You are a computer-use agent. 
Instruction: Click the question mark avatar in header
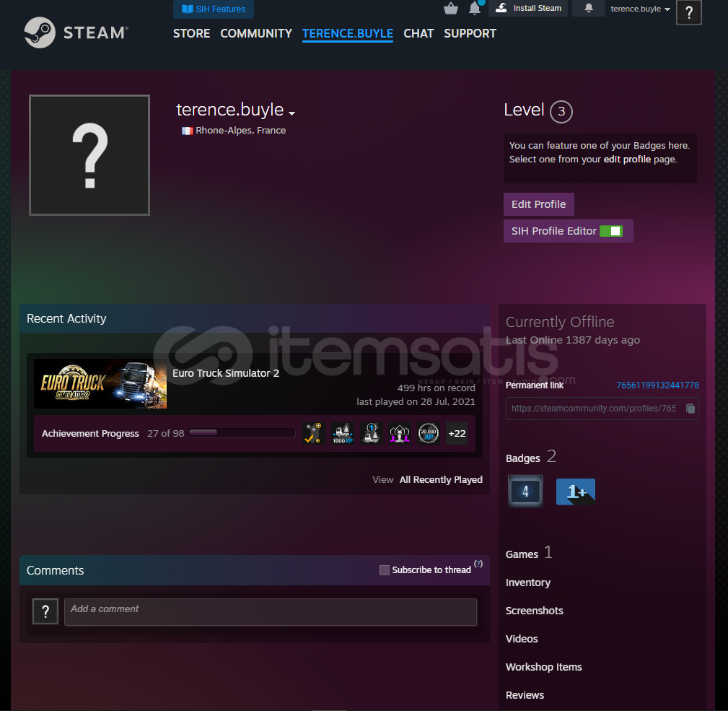pyautogui.click(x=689, y=12)
